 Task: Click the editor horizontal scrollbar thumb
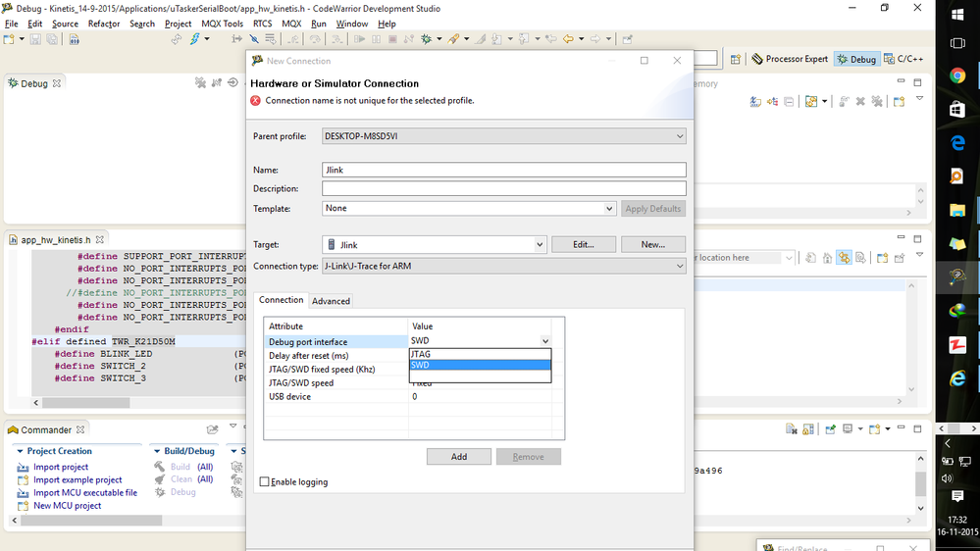[x=85, y=403]
